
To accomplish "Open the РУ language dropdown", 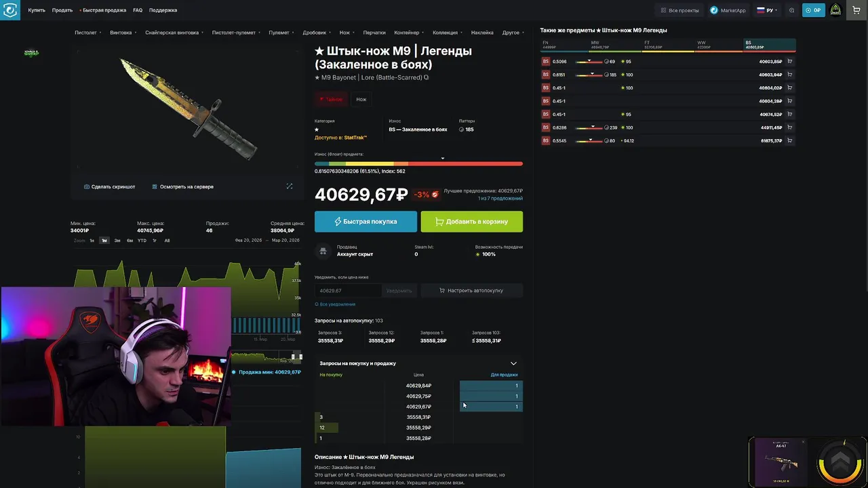I will 767,10.
